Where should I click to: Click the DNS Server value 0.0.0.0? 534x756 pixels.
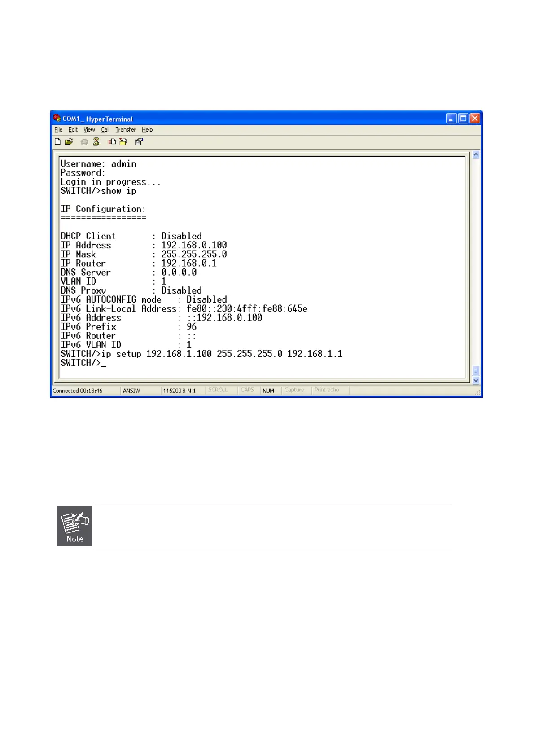click(x=179, y=273)
